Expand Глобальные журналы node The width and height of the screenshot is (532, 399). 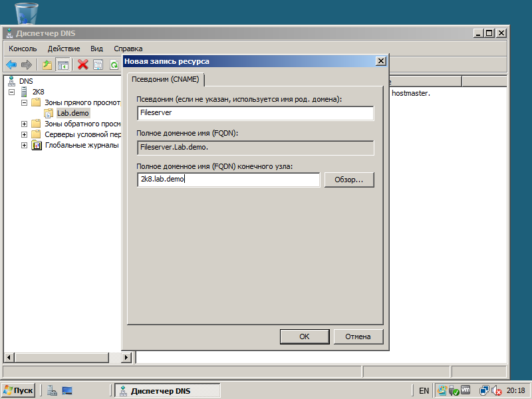pos(24,145)
